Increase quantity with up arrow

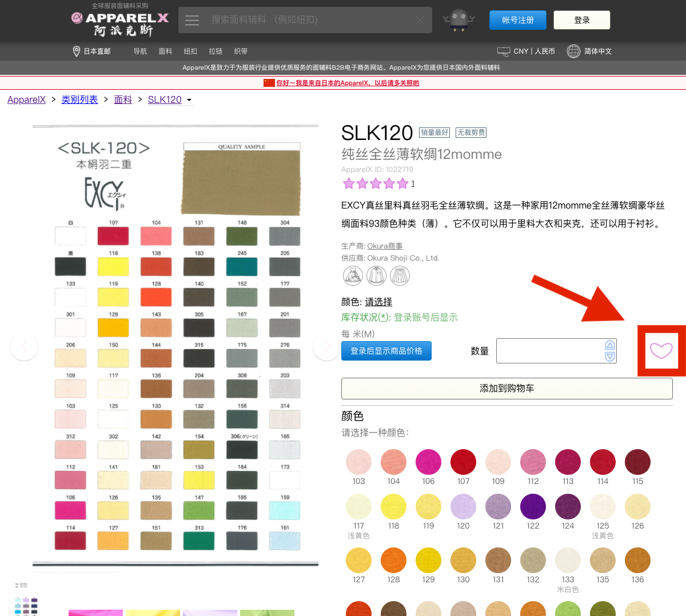click(610, 345)
